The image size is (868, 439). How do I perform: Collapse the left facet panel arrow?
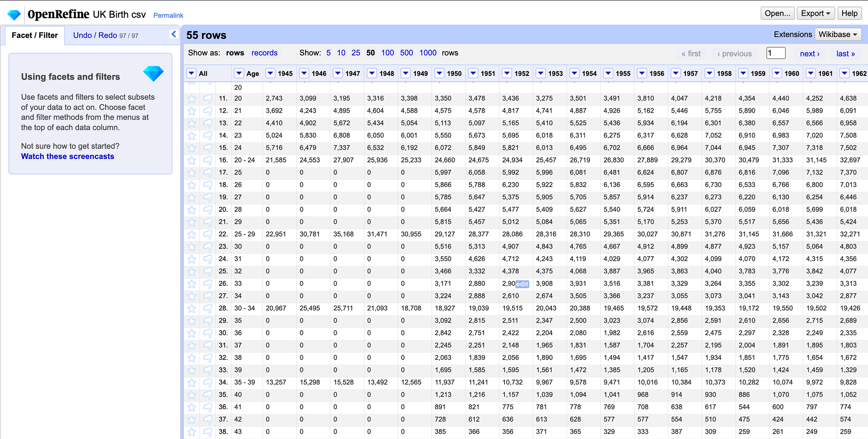(x=174, y=34)
